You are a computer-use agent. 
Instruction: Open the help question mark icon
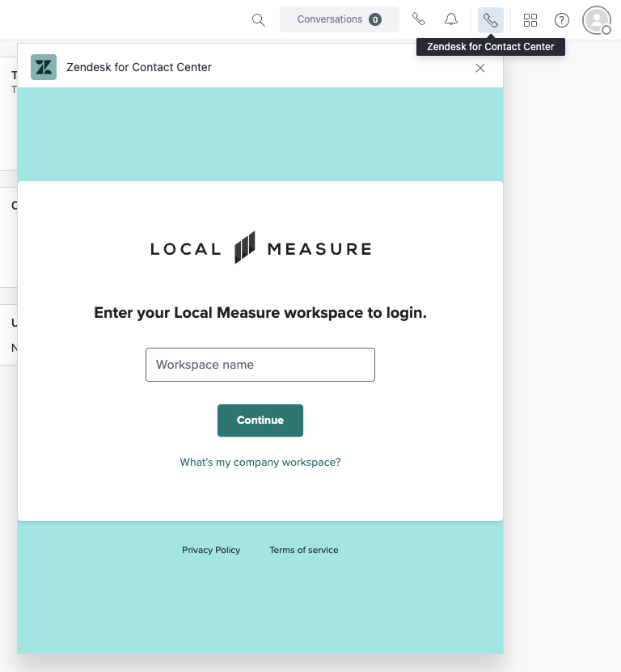pyautogui.click(x=561, y=19)
